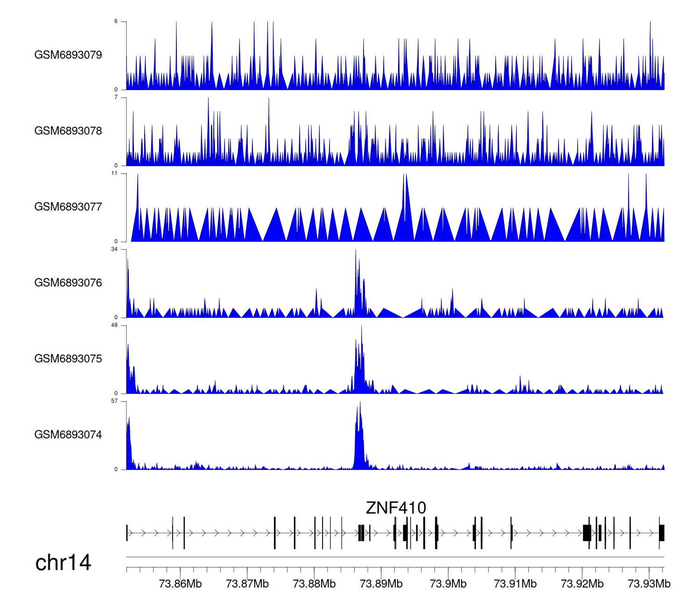Click the 73.86Mb axis tick label

[x=180, y=584]
